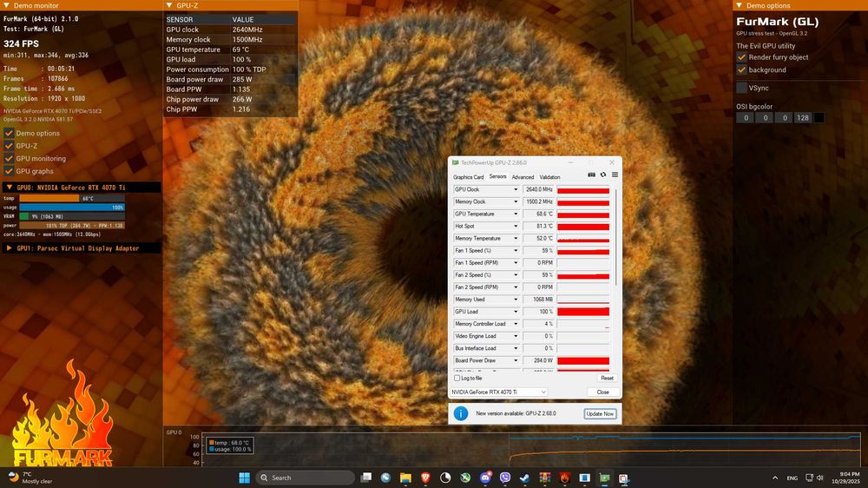Open the Xbox app in the taskbar
Viewport: 868px width, 488px height.
[x=465, y=478]
